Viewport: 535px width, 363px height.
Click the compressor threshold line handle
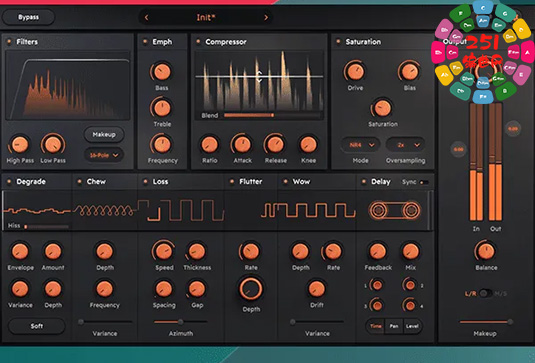[259, 76]
